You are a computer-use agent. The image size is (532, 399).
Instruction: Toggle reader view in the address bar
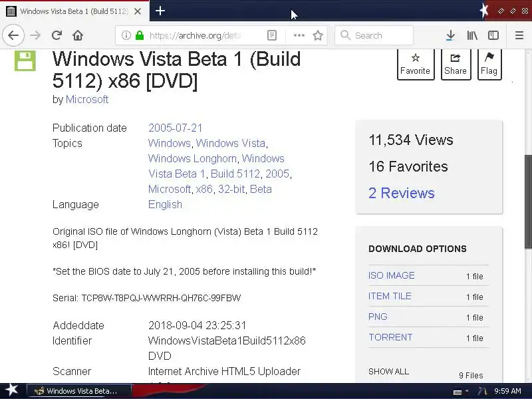(272, 35)
